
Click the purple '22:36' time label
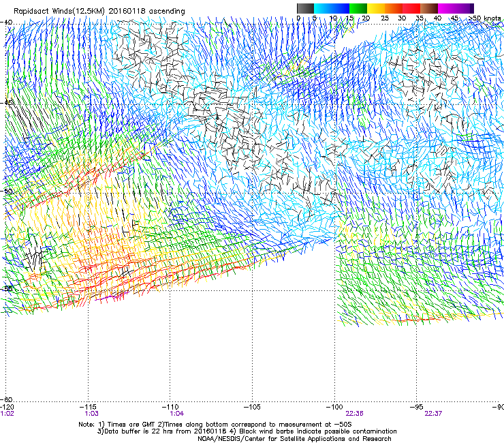coord(354,414)
